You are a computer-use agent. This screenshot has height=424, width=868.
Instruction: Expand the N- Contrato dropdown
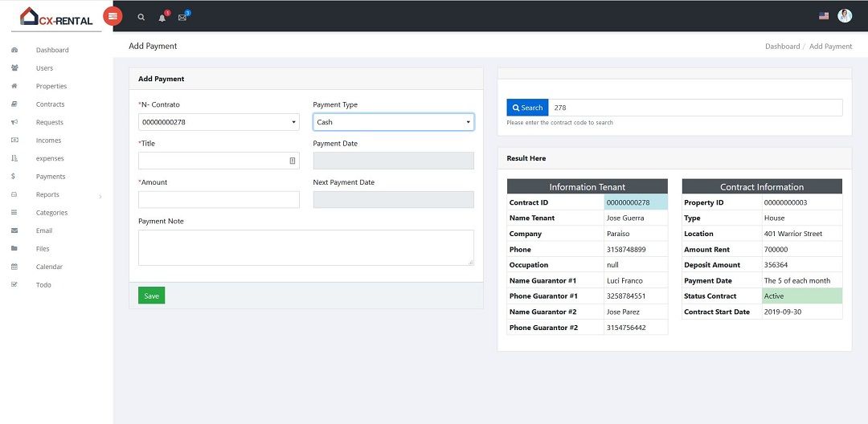click(x=219, y=122)
